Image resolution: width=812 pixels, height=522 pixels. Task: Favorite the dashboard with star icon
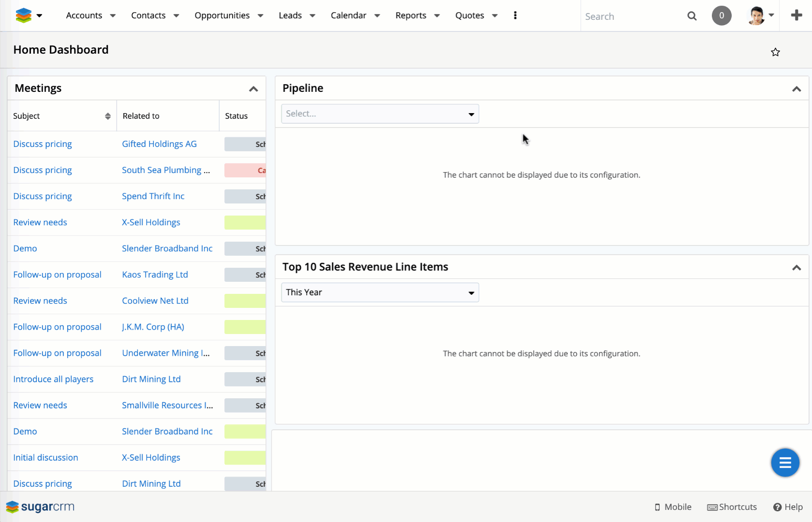[x=775, y=52]
